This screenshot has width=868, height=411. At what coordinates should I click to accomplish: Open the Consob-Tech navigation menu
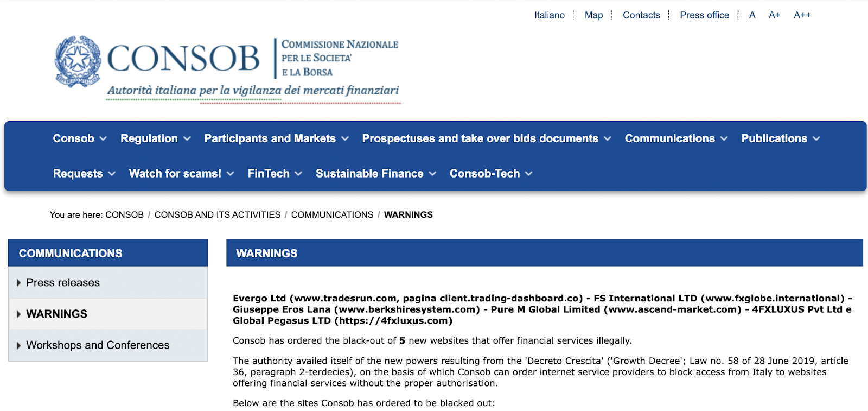[484, 174]
